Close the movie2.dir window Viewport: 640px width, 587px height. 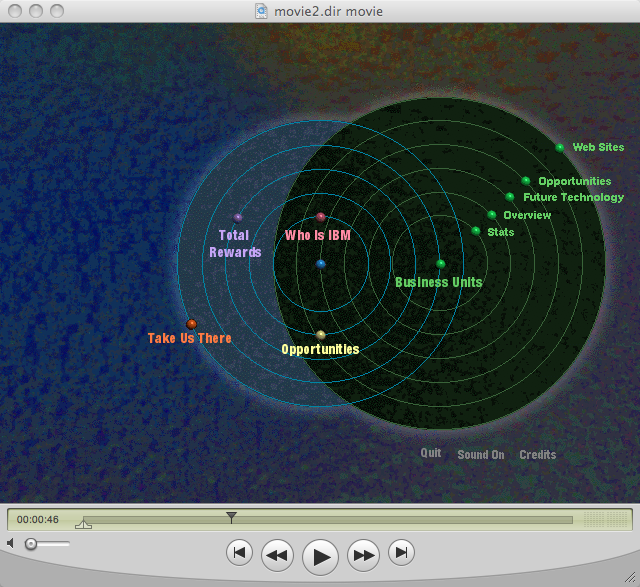(x=15, y=11)
